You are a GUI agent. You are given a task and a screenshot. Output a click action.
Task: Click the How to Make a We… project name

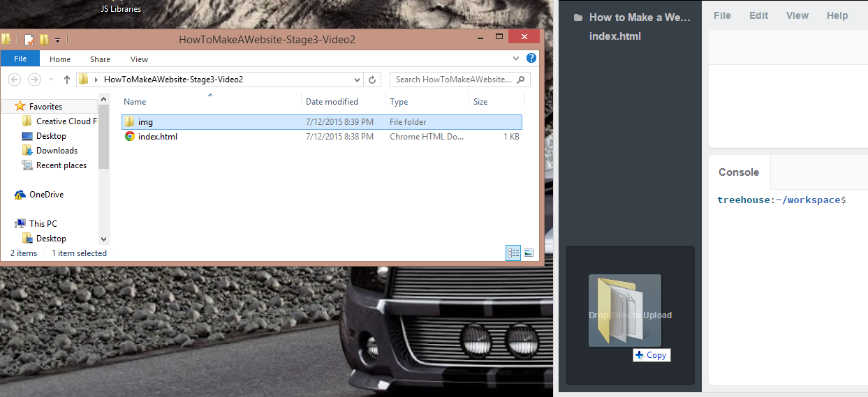coord(640,17)
